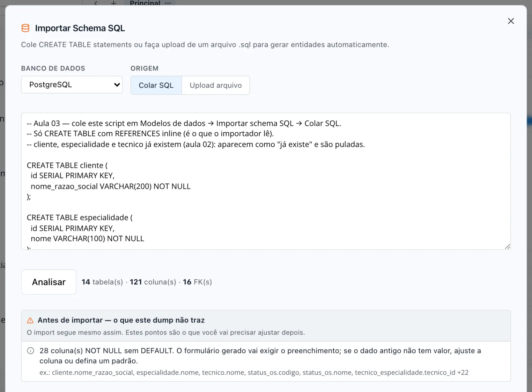Click the back chevron in the background tab bar
Viewport: 532px width, 392px height.
[x=96, y=3]
